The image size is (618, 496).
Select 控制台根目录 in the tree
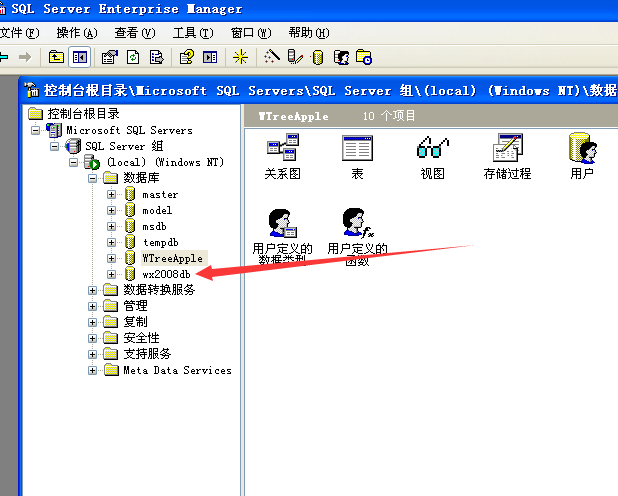83,114
